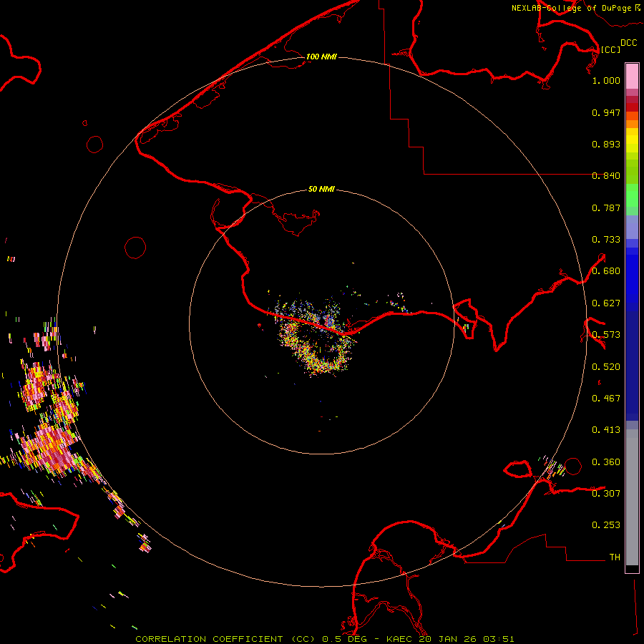Click the [CC] units label
The width and height of the screenshot is (644, 644).
[610, 49]
